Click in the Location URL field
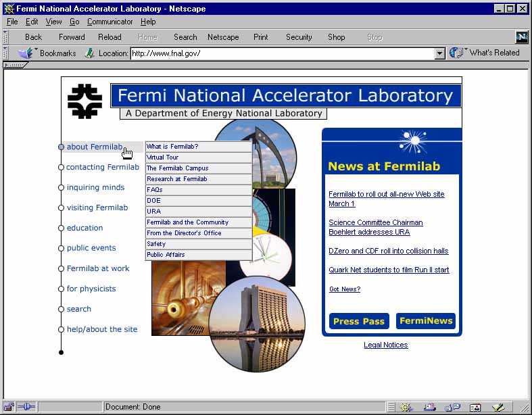Screen dimensions: 532x415 pos(283,53)
